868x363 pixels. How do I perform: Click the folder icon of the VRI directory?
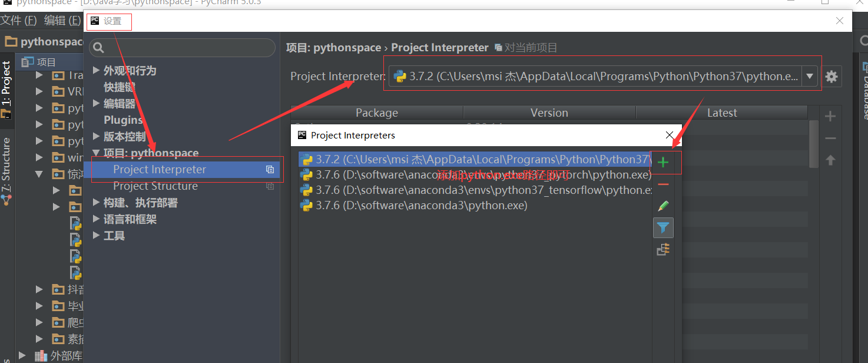pos(58,92)
